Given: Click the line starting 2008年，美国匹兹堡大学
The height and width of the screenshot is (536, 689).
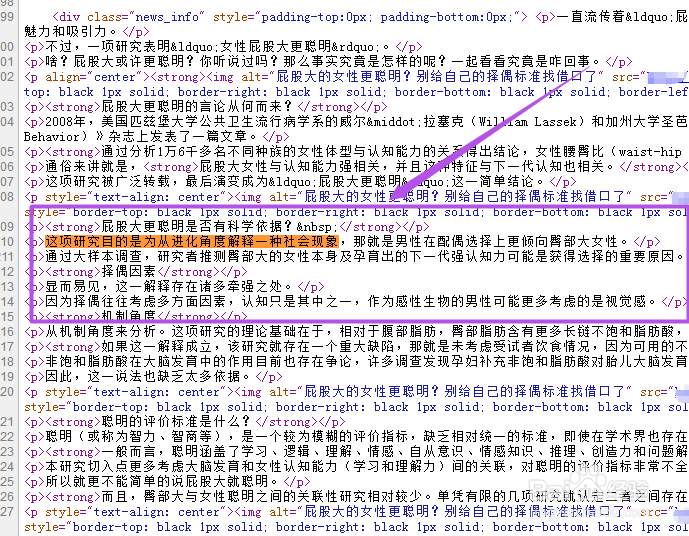Looking at the screenshot, I should tap(356, 122).
